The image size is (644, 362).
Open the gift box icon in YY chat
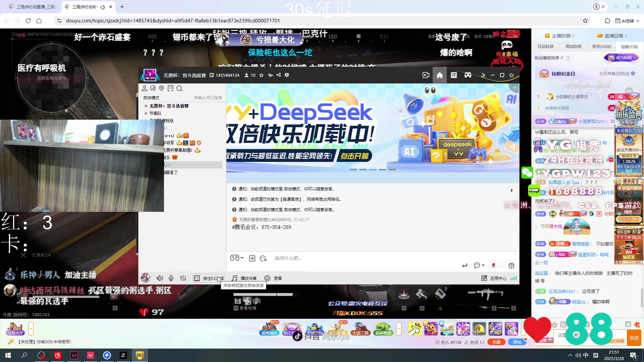coord(512,265)
